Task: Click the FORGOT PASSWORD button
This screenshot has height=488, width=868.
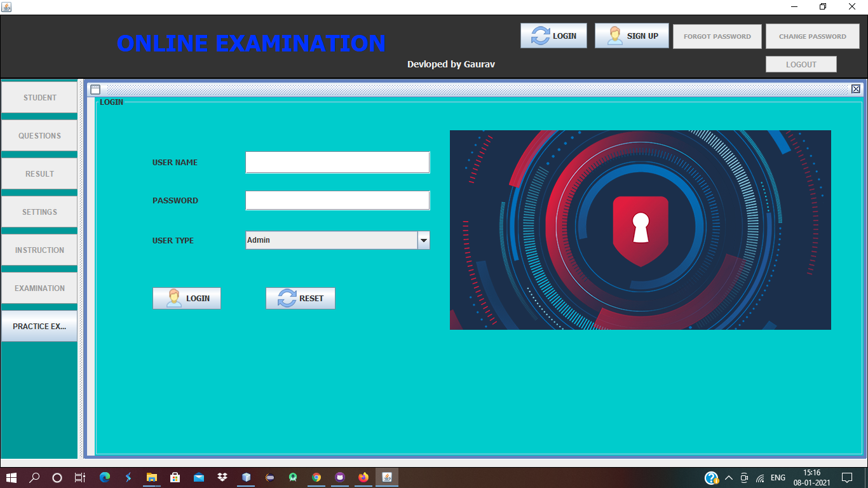Action: (x=717, y=36)
